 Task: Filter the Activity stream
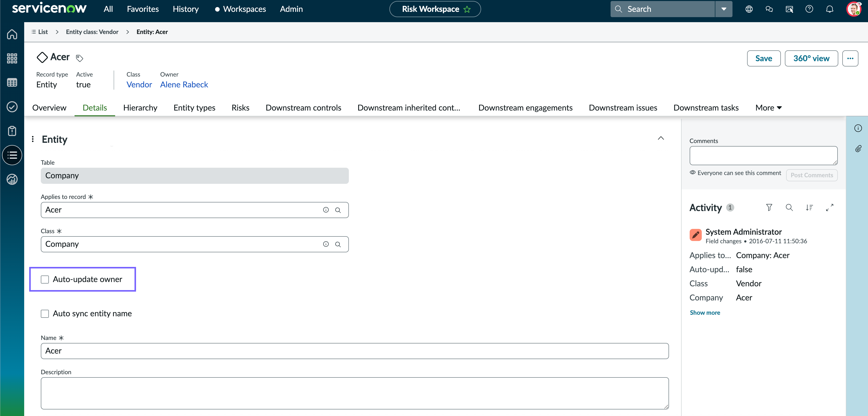tap(769, 207)
